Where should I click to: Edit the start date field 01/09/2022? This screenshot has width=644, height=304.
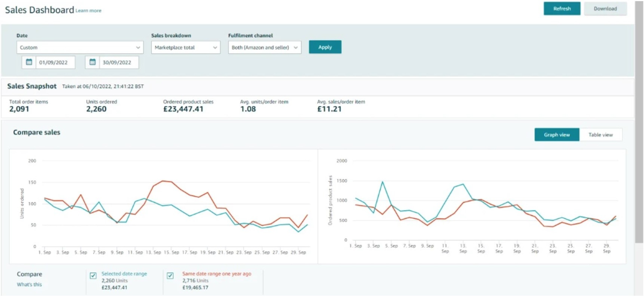(x=55, y=63)
